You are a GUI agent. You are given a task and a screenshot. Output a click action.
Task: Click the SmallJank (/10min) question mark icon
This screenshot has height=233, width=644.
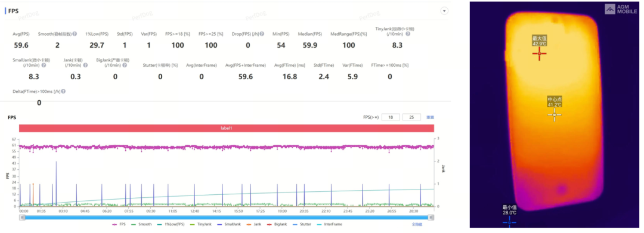tap(44, 65)
